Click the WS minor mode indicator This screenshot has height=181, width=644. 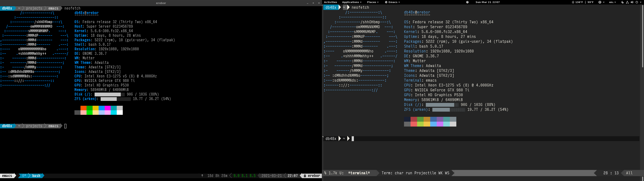(x=447, y=173)
